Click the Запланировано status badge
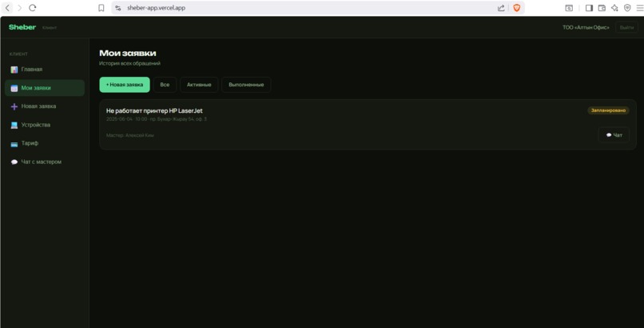 point(608,110)
